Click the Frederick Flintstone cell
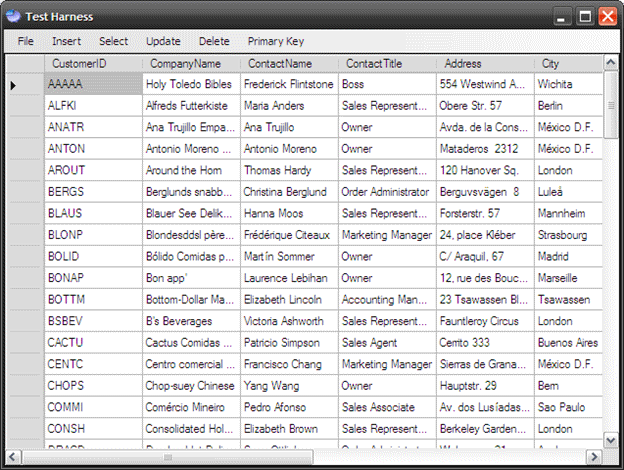Screen dimensions: 624x470 [x=289, y=84]
